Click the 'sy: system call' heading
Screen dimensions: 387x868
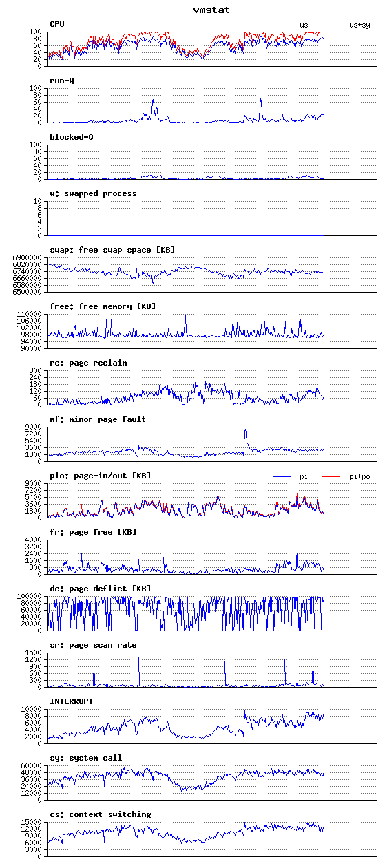[85, 758]
